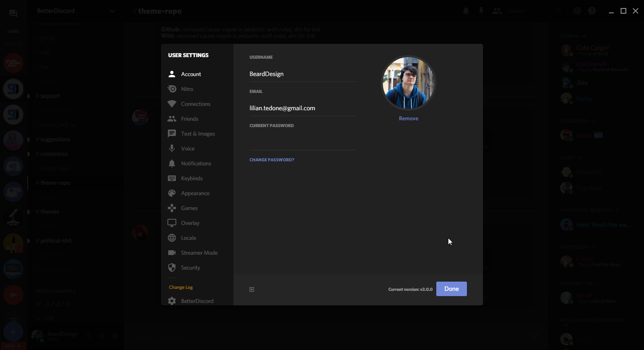Select the #theme-repo channel in list
The width and height of the screenshot is (644, 350).
(76, 183)
